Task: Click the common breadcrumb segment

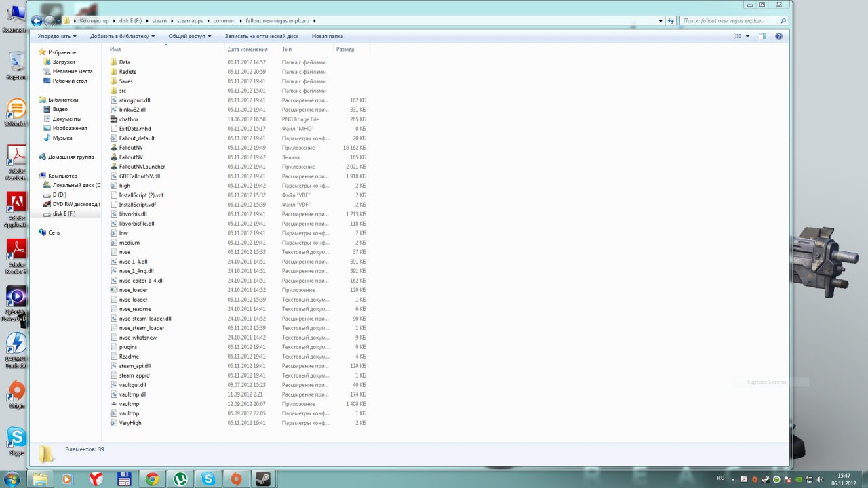Action: click(x=224, y=21)
